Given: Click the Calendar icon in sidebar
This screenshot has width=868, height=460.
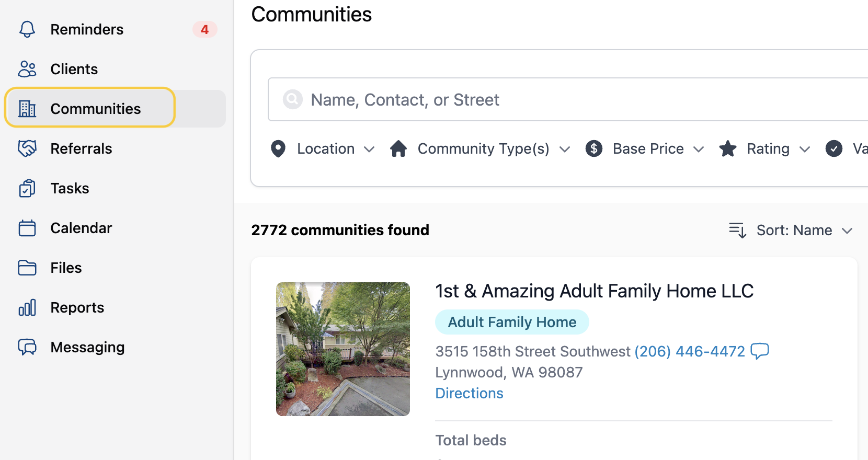Looking at the screenshot, I should click(27, 228).
